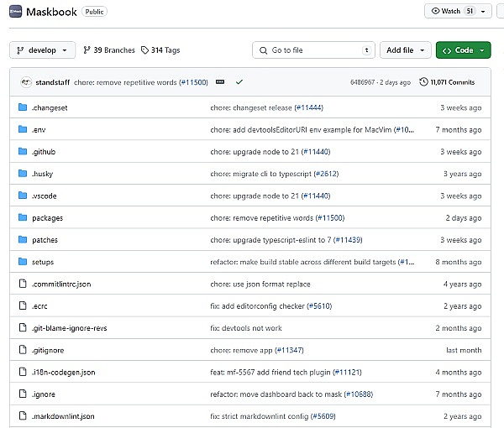Open the green Code dropdown button
Image resolution: width=504 pixels, height=428 pixels.
tap(463, 50)
